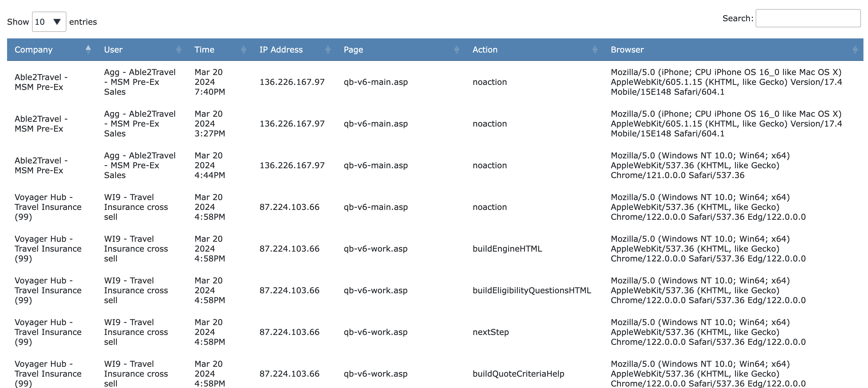The width and height of the screenshot is (868, 388).
Task: Click buildQuoteCriteriaHelp action cell
Action: 518,374
